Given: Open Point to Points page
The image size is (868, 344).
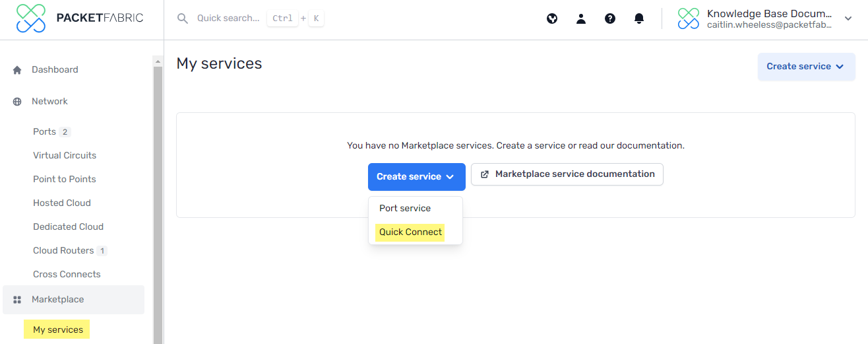Looking at the screenshot, I should [65, 180].
